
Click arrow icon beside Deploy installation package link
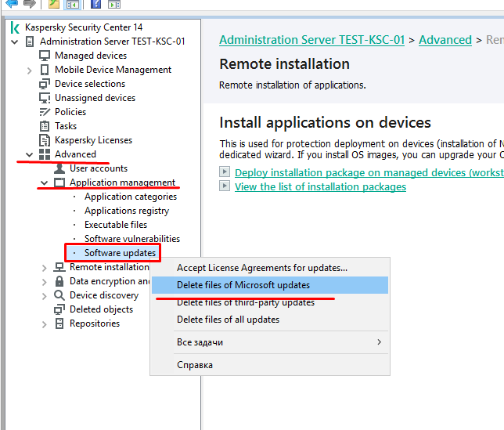click(225, 172)
